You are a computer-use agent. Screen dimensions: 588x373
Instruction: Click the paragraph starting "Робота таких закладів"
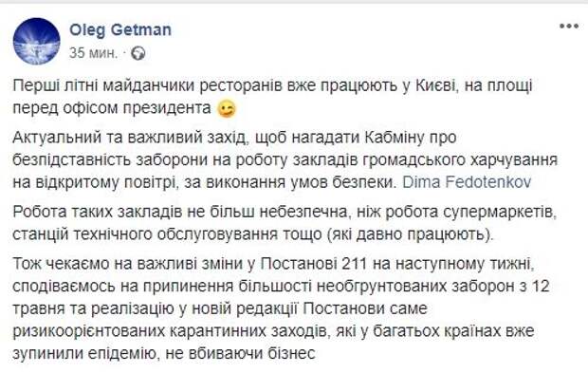(x=285, y=223)
